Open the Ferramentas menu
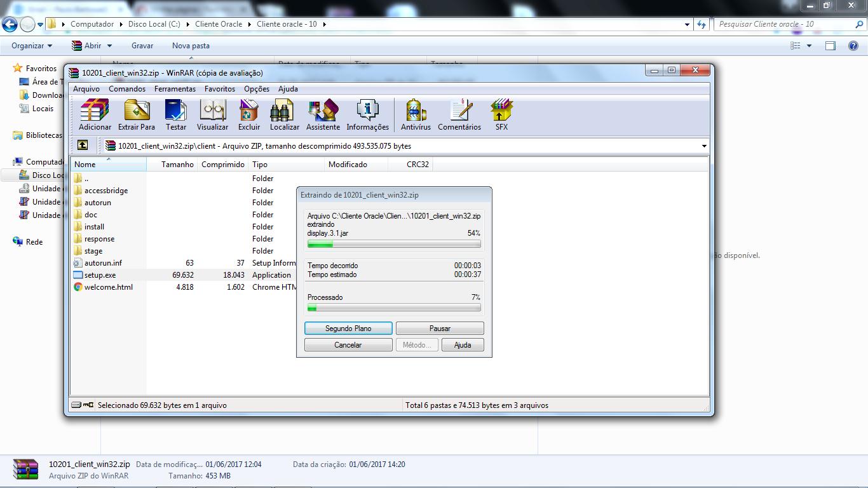The width and height of the screenshot is (868, 488). 175,89
